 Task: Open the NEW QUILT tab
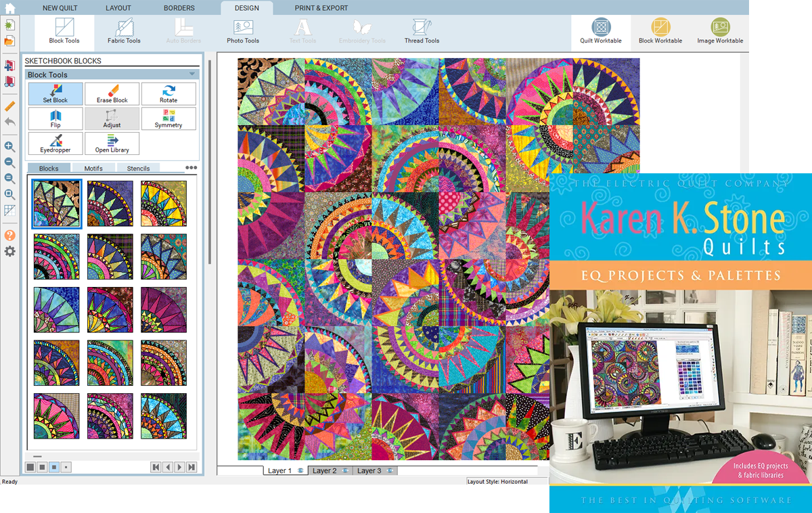tap(60, 8)
